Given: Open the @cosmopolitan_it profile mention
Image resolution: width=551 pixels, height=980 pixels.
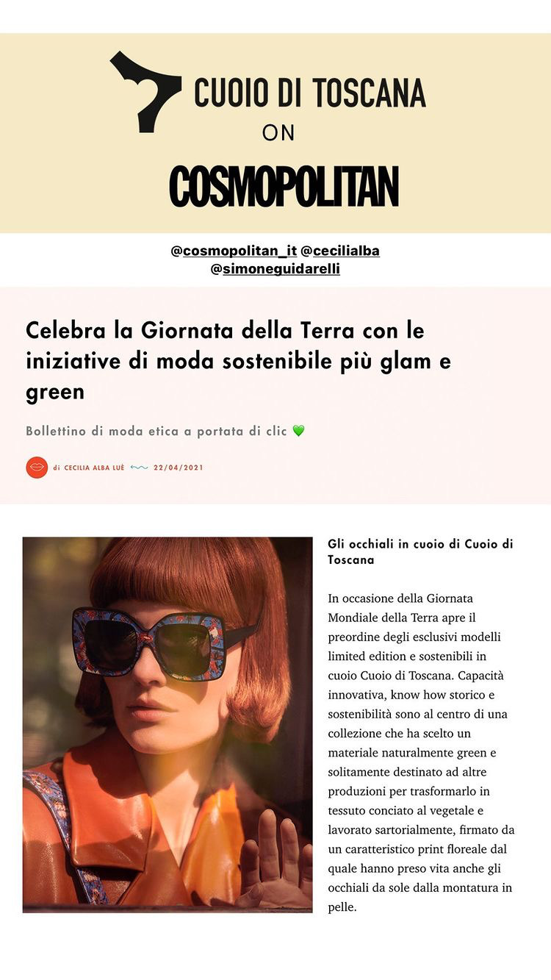Looking at the screenshot, I should click(x=234, y=251).
